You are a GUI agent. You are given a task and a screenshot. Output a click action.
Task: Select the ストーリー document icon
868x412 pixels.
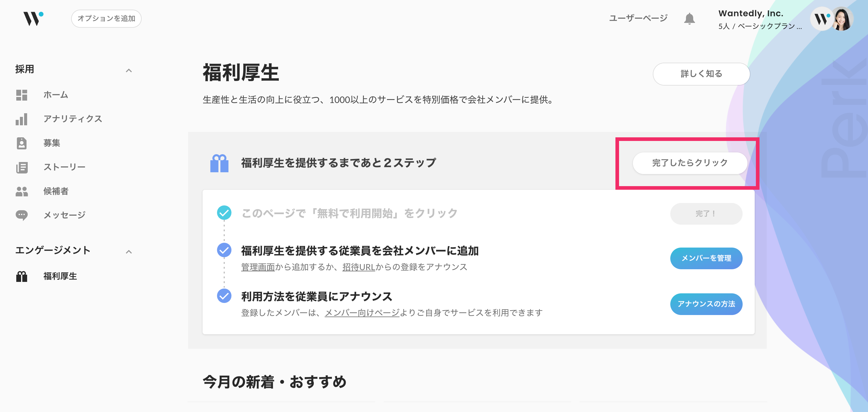pyautogui.click(x=22, y=167)
